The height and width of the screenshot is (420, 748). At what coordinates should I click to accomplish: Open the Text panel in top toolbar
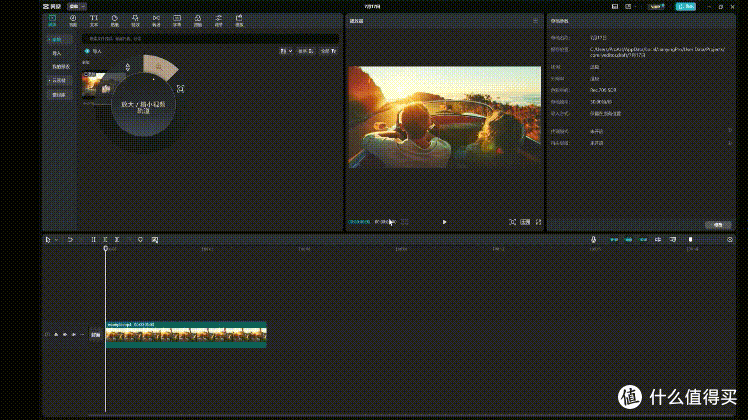94,21
